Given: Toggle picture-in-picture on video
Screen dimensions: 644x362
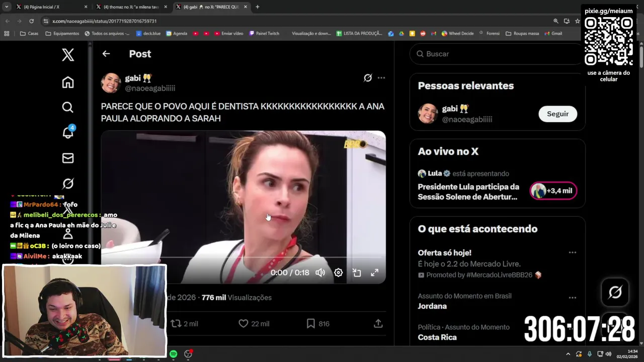Looking at the screenshot, I should point(357,273).
